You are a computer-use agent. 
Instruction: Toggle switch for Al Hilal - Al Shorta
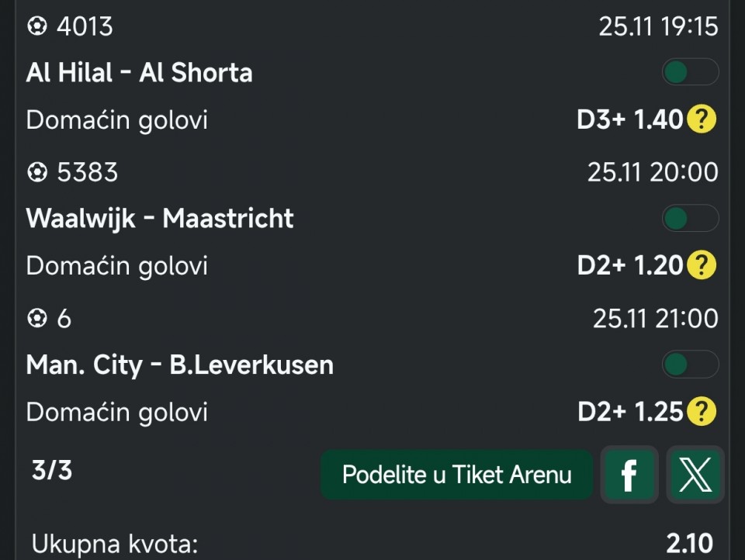coord(689,73)
